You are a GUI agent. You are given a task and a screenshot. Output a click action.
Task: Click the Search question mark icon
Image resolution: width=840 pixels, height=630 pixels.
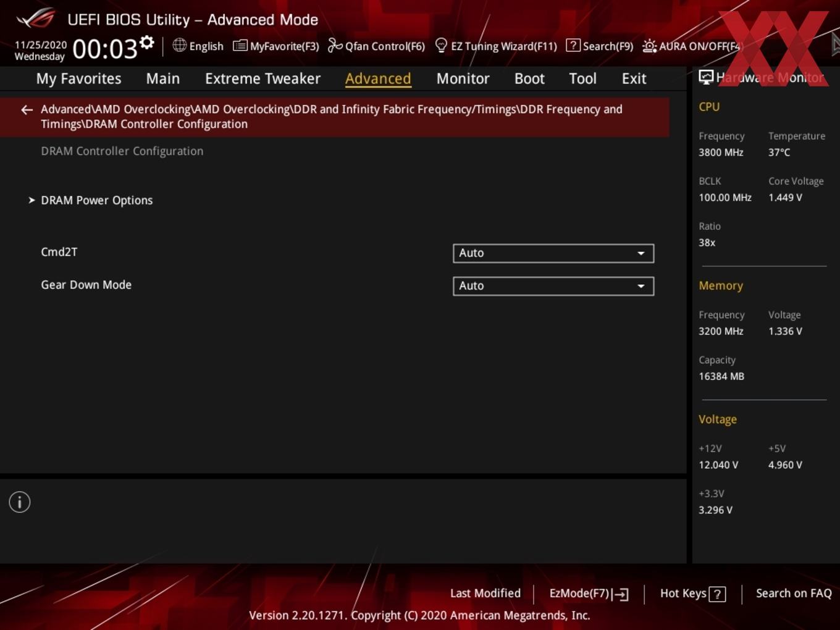pos(573,45)
